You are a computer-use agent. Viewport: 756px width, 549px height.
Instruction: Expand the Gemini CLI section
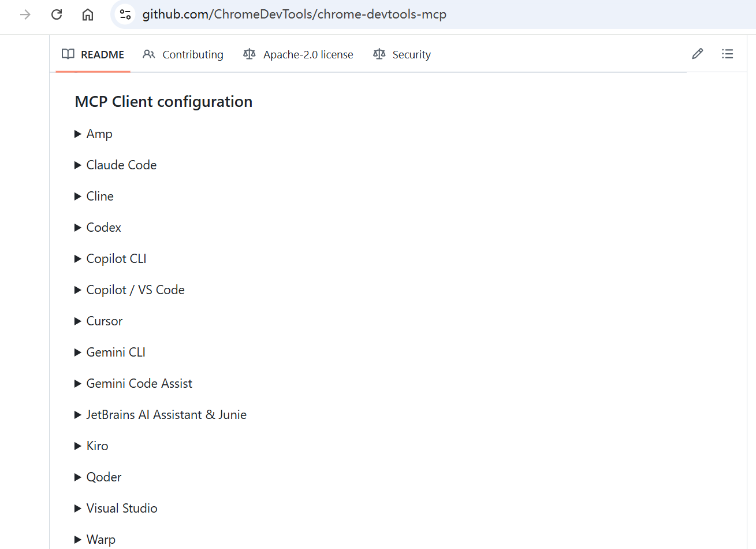click(x=116, y=353)
